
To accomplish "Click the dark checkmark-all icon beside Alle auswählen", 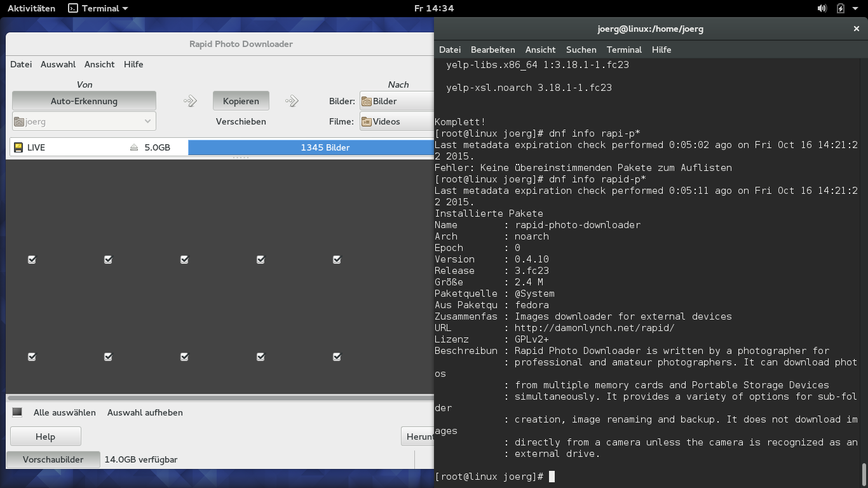I will [x=17, y=412].
